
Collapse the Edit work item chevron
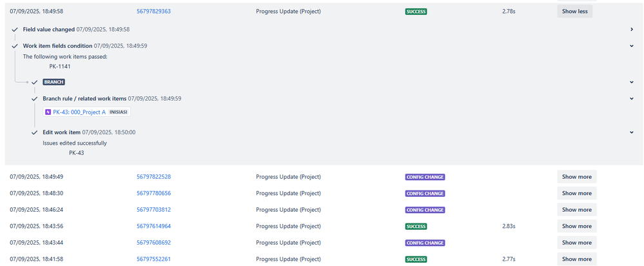(x=632, y=132)
